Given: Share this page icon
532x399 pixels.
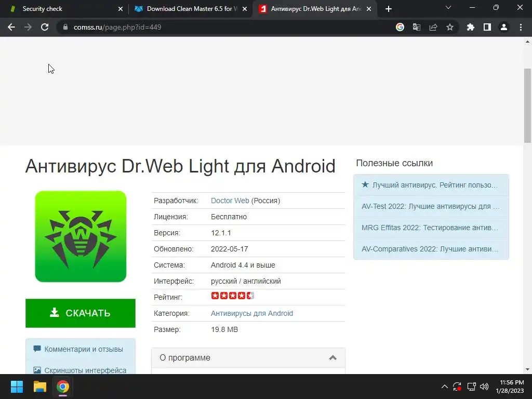Looking at the screenshot, I should 433,27.
